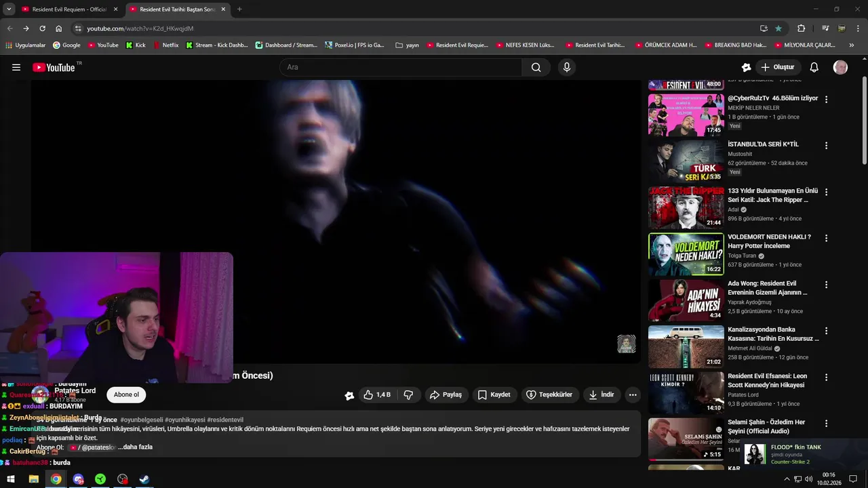The image size is (868, 488).
Task: Click the sparkle icon left of like button
Action: 349,395
